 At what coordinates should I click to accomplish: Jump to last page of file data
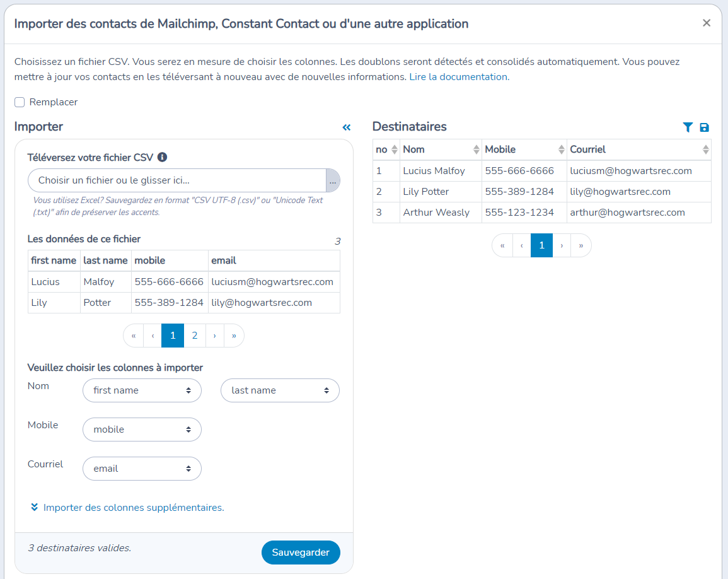[x=234, y=336]
